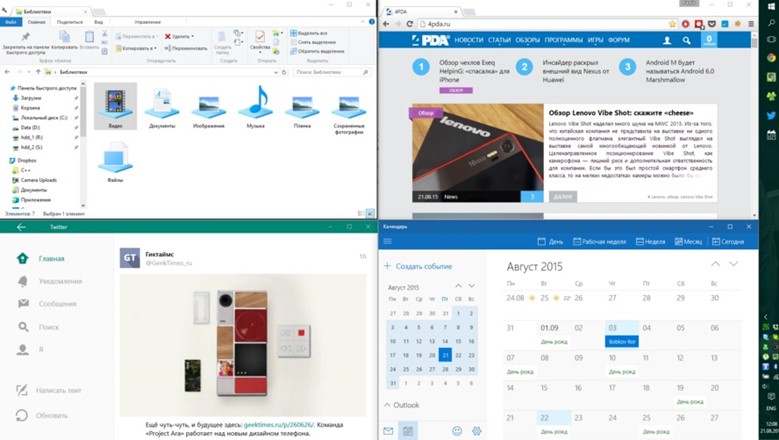Viewport: 779px width, 440px height.
Task: Open Explorer Главная ribbon tab
Action: click(36, 22)
